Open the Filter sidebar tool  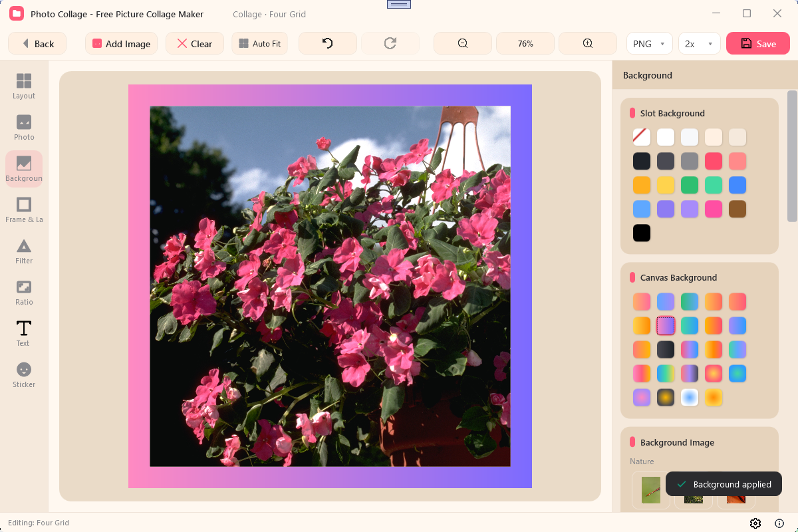tap(24, 251)
